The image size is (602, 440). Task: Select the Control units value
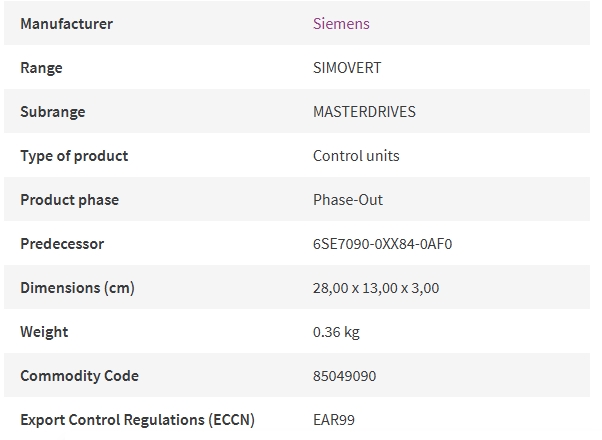pyautogui.click(x=356, y=156)
